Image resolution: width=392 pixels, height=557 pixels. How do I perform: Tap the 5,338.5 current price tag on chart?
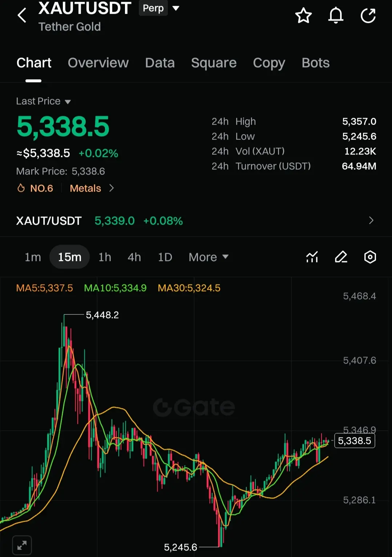click(x=354, y=441)
